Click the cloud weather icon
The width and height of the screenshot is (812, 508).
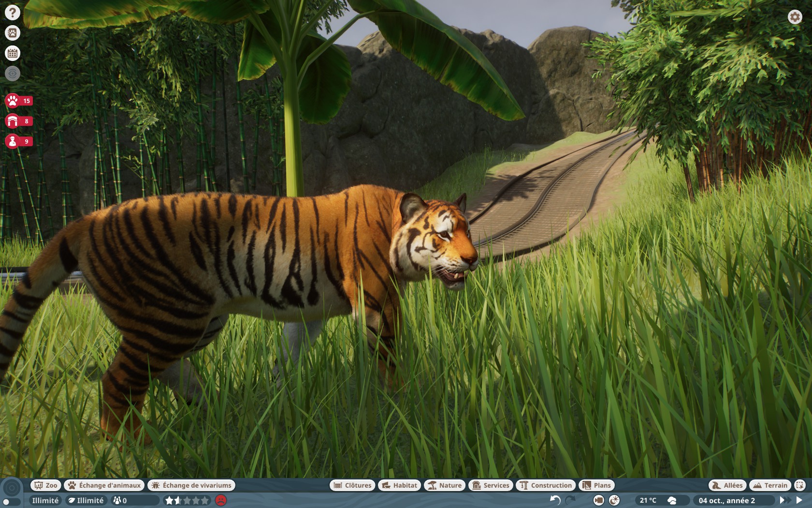pyautogui.click(x=672, y=500)
